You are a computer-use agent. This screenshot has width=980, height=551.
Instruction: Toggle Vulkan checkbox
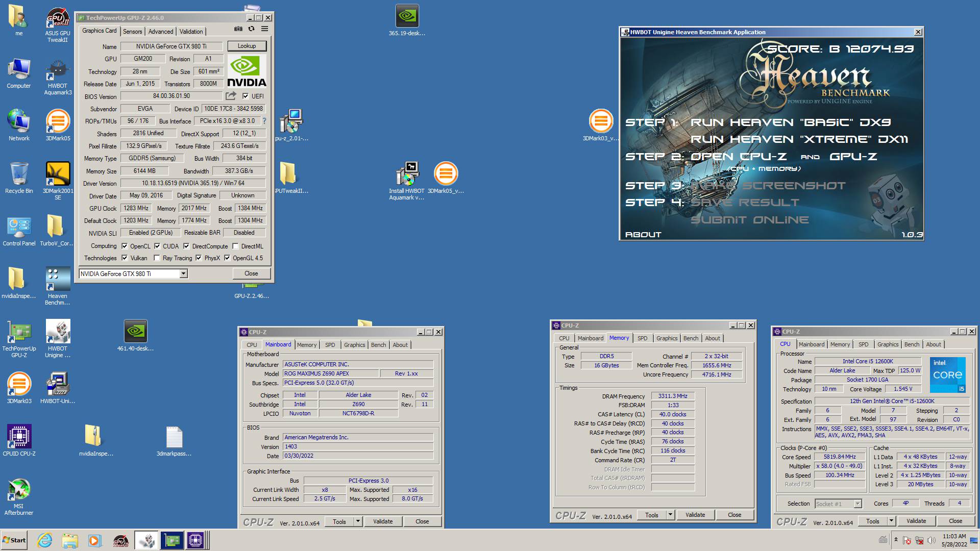pyautogui.click(x=125, y=258)
